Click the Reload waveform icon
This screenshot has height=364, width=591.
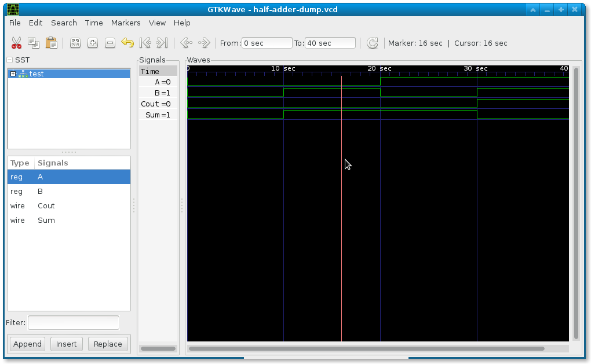coord(373,43)
